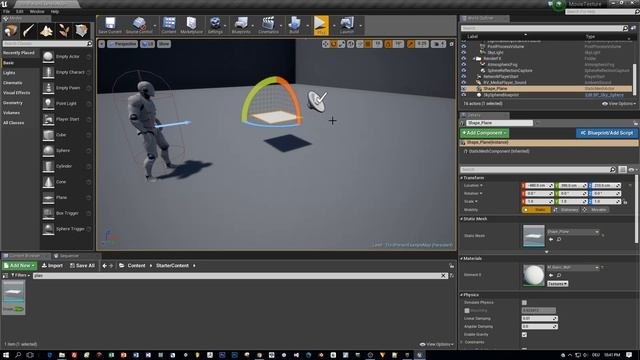Open the Settings toolbar icon
640x360 pixels.
pyautogui.click(x=215, y=25)
